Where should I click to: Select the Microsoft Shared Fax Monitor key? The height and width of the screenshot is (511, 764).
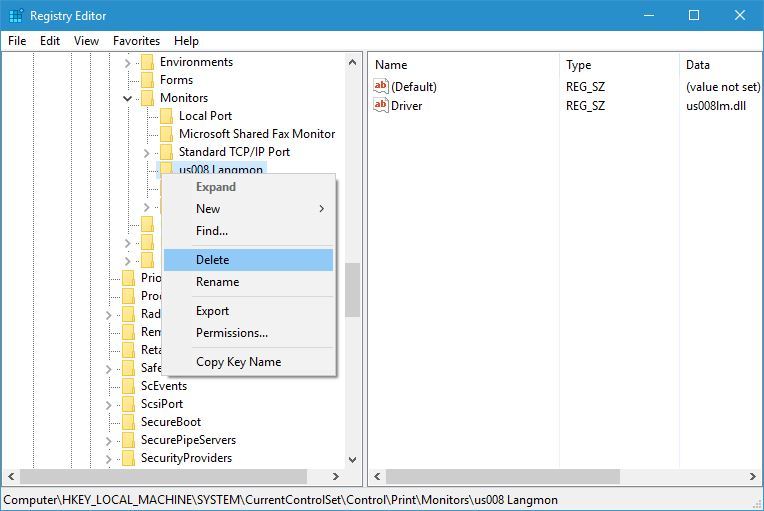pyautogui.click(x=257, y=134)
